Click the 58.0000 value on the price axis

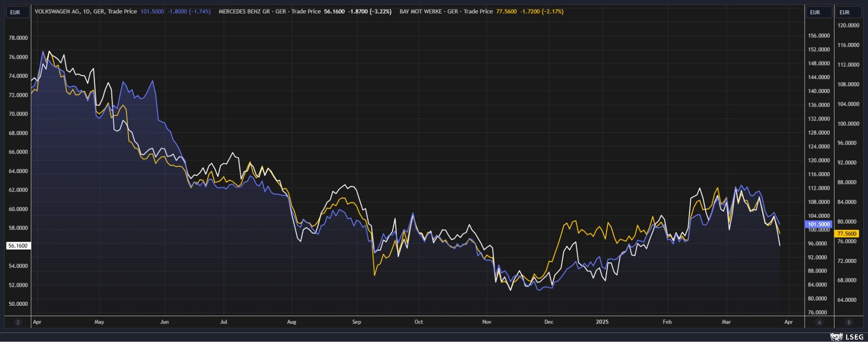click(x=18, y=228)
